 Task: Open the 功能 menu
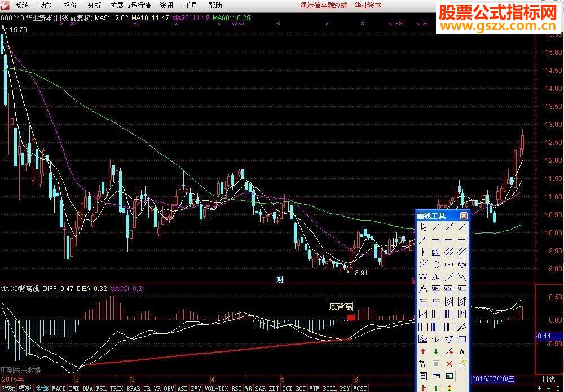pos(46,6)
